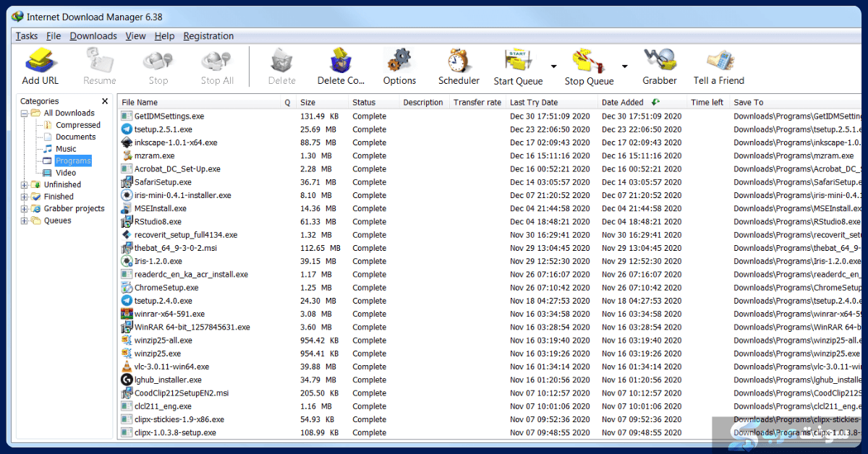Select the Video category
Screen dimensions: 868x454
(66, 173)
